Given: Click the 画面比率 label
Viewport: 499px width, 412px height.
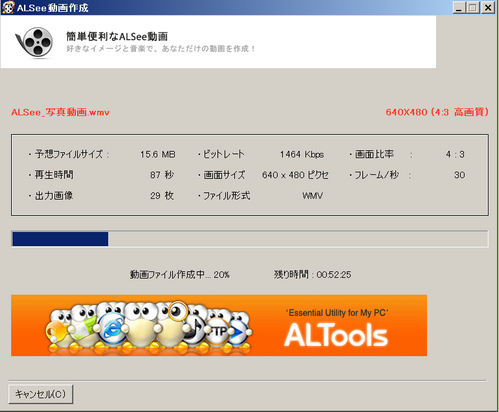Looking at the screenshot, I should pyautogui.click(x=374, y=154).
